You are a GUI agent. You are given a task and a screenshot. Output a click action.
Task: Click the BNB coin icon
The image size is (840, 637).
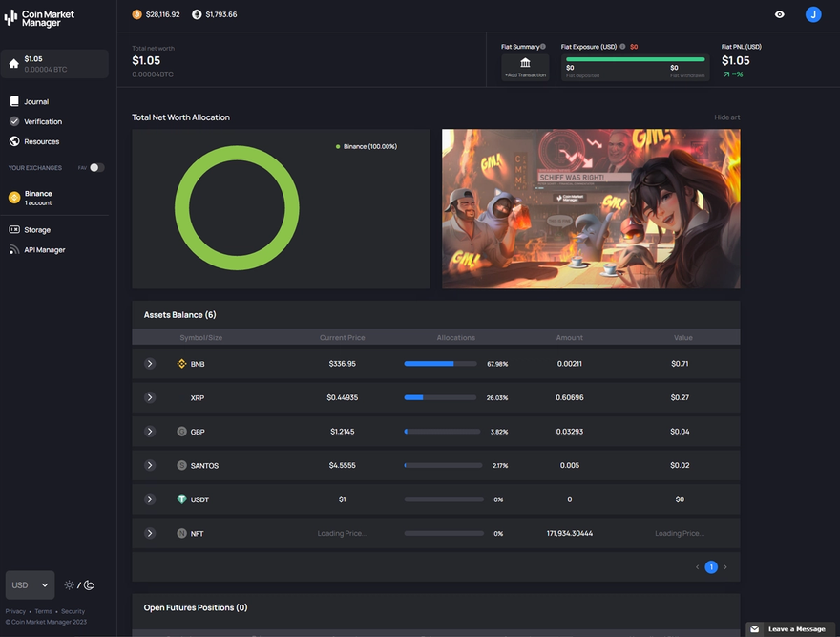click(181, 364)
